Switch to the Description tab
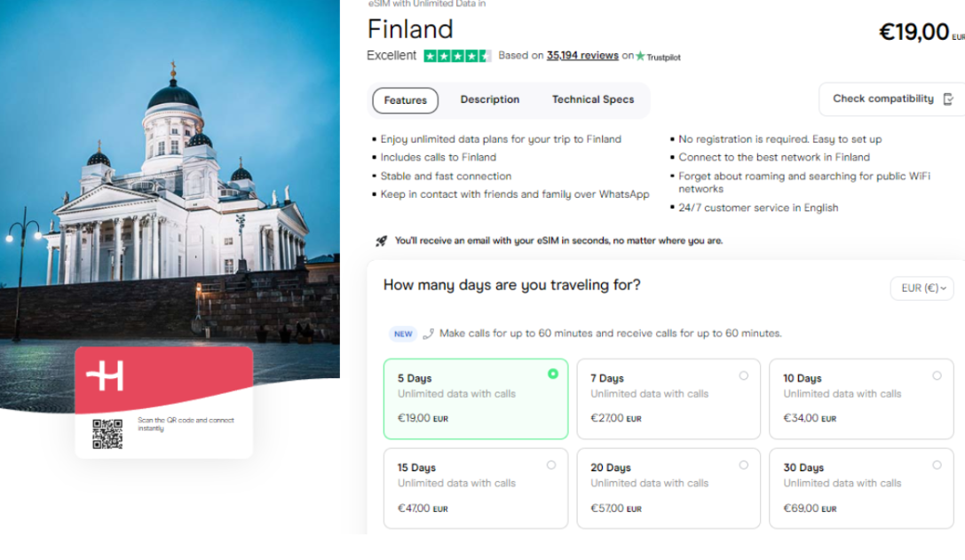The width and height of the screenshot is (965, 560). click(490, 99)
